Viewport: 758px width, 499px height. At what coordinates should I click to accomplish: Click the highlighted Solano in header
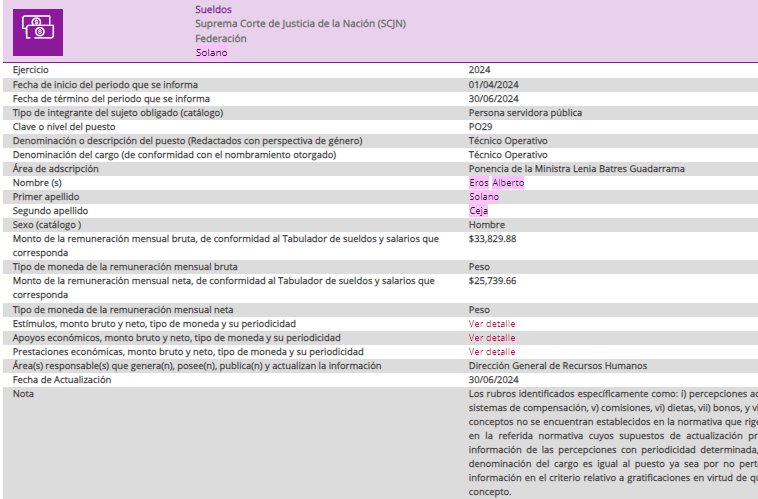point(211,52)
